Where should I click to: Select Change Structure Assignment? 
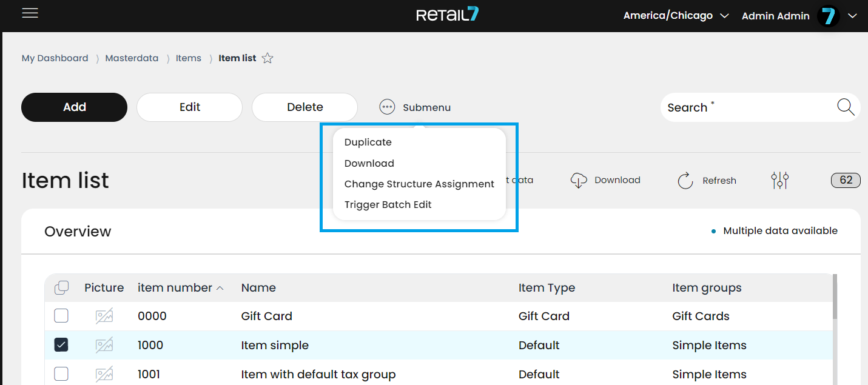pyautogui.click(x=419, y=184)
